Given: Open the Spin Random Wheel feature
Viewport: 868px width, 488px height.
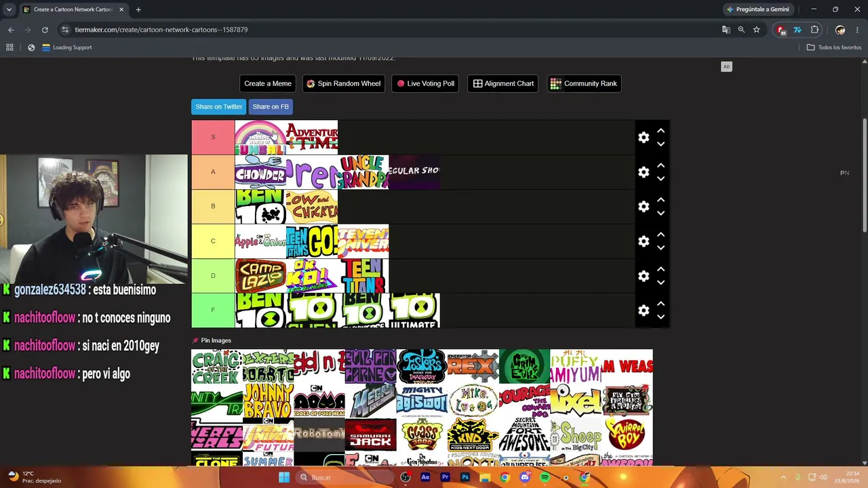Looking at the screenshot, I should pyautogui.click(x=344, y=83).
